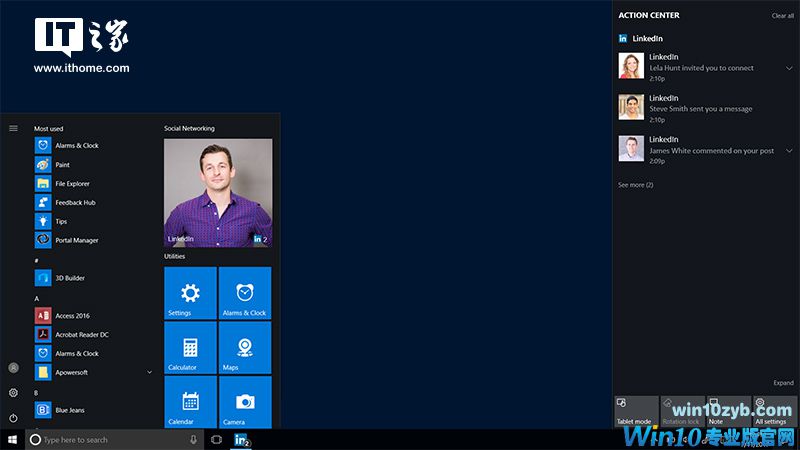Image resolution: width=800 pixels, height=450 pixels.
Task: Open the Calculator tile
Action: click(x=190, y=347)
